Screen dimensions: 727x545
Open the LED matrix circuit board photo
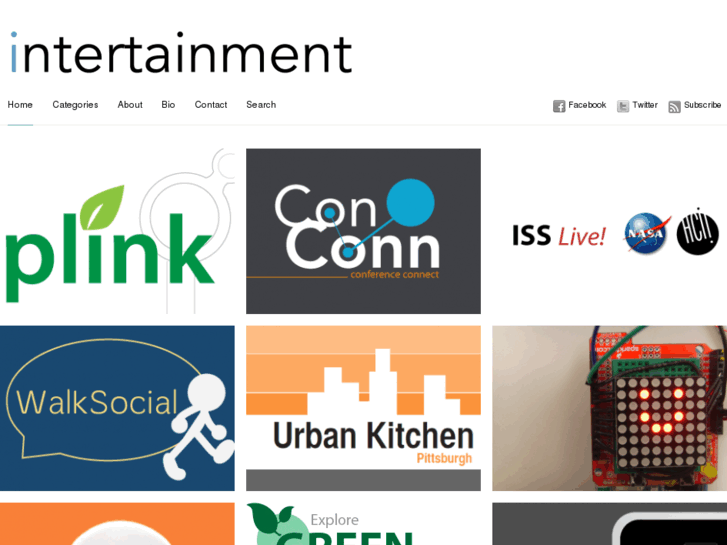(x=610, y=408)
